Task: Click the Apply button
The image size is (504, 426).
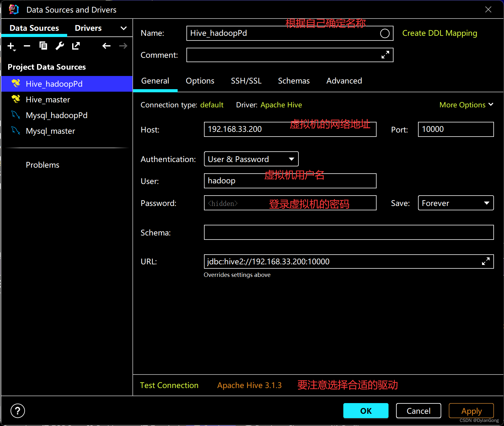Action: tap(471, 411)
